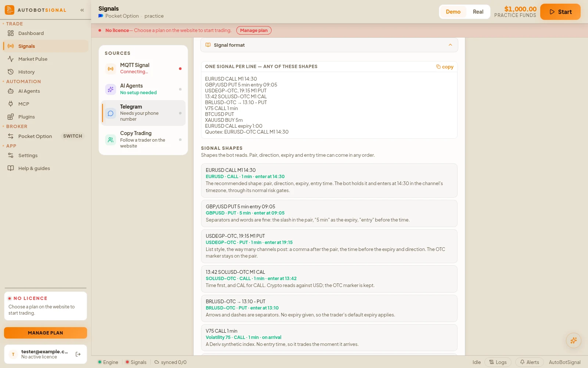Click the Engine status indicator
This screenshot has width=588, height=368.
[108, 362]
